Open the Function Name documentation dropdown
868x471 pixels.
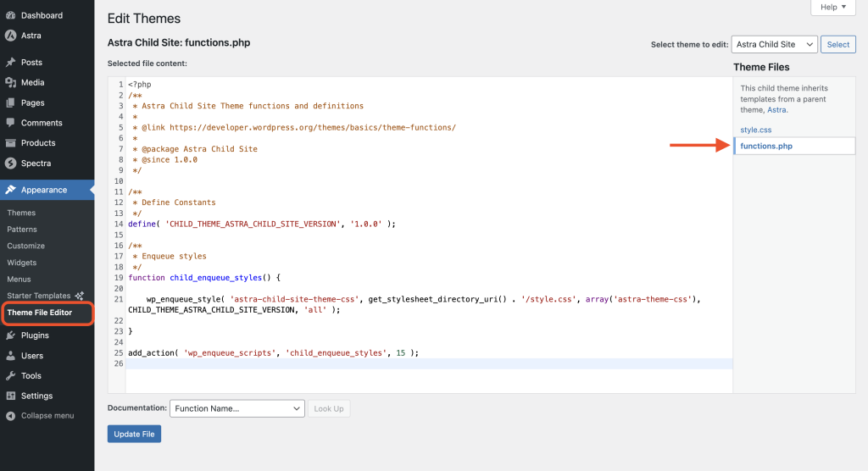point(237,408)
